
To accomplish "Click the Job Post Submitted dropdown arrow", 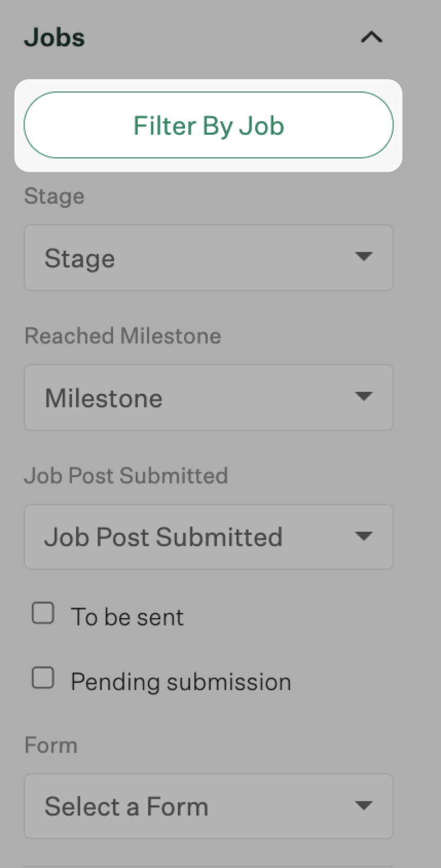I will 364,536.
